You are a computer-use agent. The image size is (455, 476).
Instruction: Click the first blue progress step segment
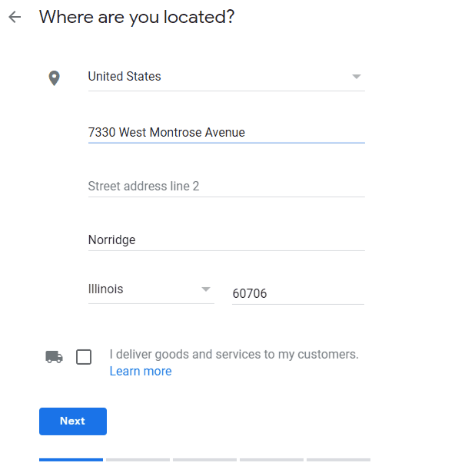[x=71, y=460]
